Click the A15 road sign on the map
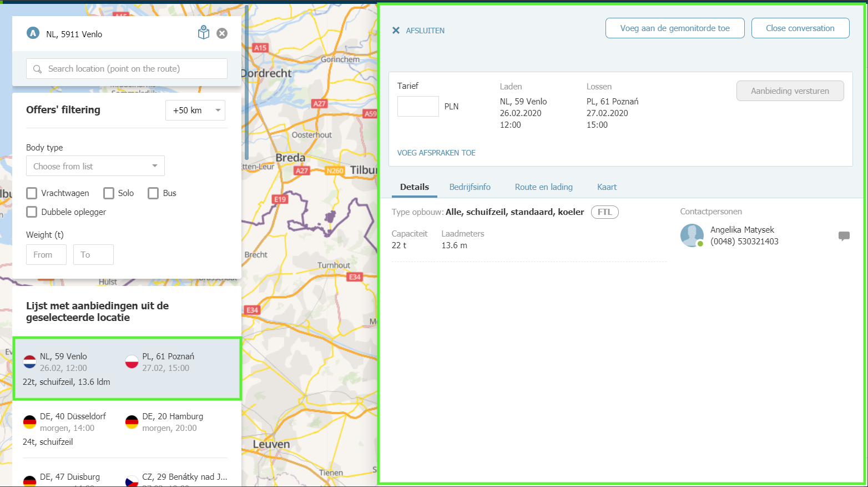The image size is (868, 487). tap(260, 48)
